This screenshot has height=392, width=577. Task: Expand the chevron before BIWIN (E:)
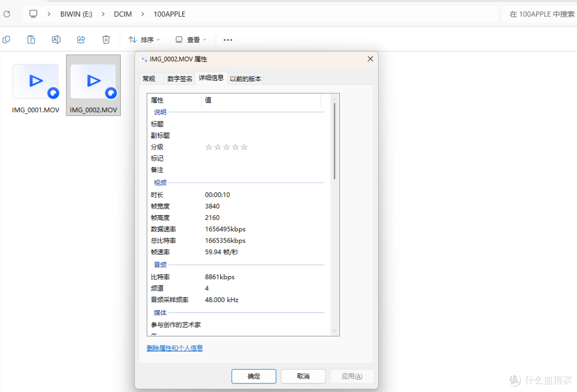click(x=49, y=14)
